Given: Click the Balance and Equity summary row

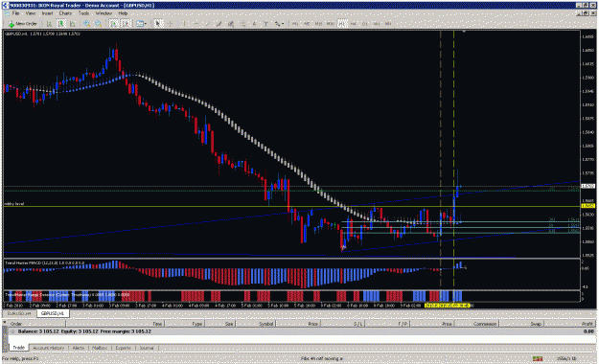Looking at the screenshot, I should [302, 331].
